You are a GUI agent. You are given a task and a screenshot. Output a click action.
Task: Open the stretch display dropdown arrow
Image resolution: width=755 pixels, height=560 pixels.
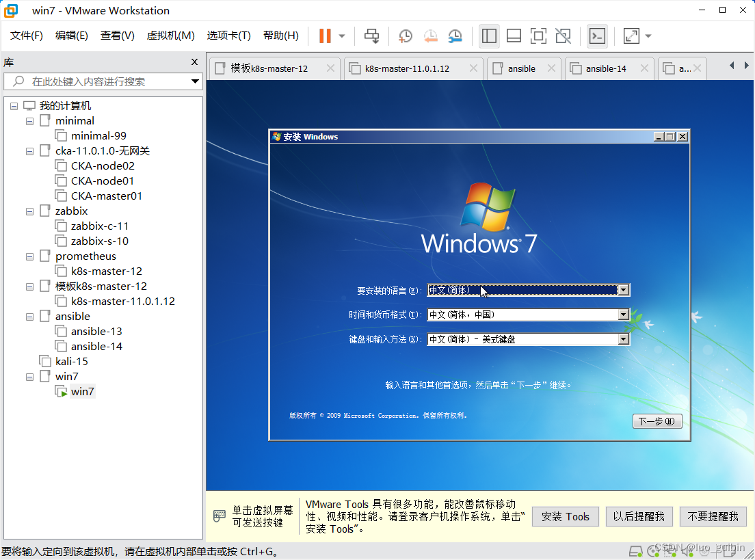click(x=648, y=36)
